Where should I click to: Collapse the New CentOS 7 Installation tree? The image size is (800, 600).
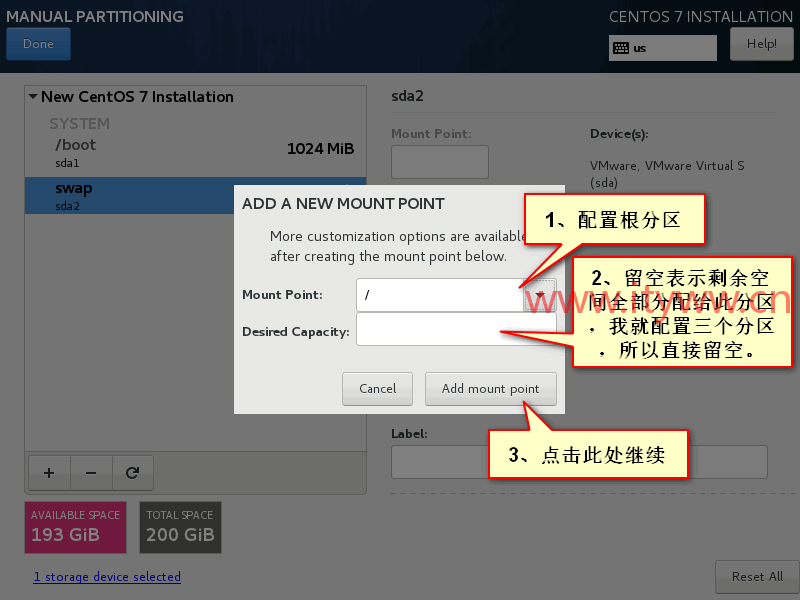[33, 96]
